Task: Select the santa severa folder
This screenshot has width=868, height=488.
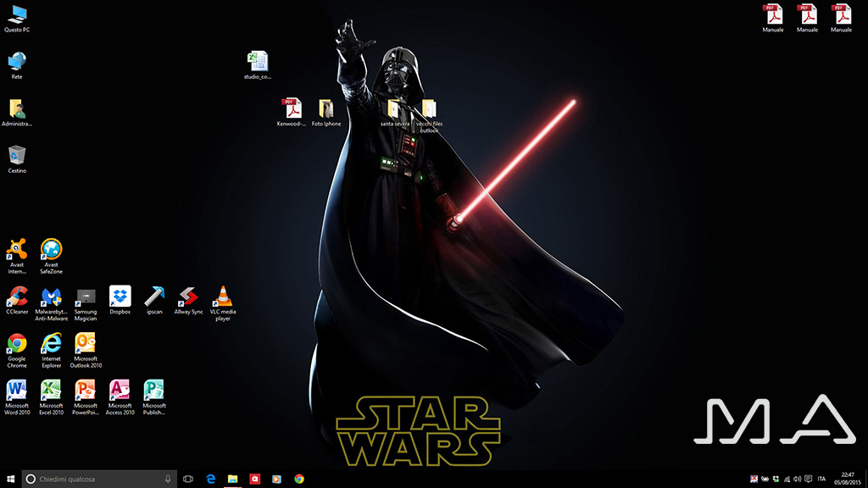Action: pyautogui.click(x=395, y=113)
